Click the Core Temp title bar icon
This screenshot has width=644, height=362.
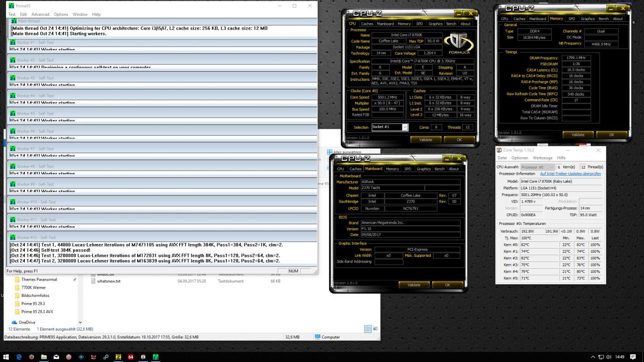(499, 150)
